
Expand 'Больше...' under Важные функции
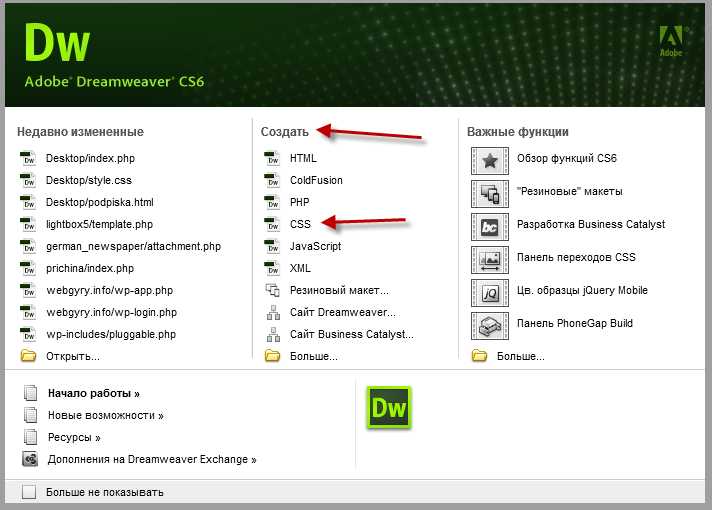(520, 356)
